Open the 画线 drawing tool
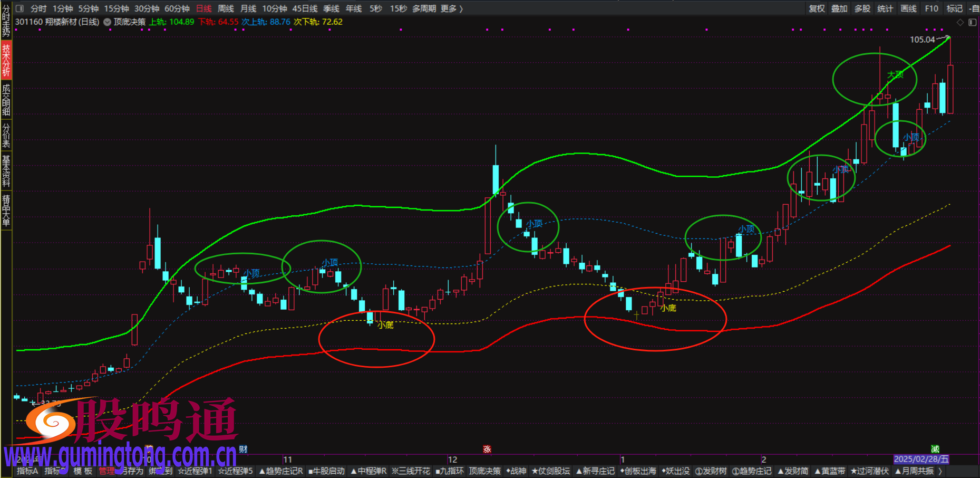The height and width of the screenshot is (478, 980). 908,8
